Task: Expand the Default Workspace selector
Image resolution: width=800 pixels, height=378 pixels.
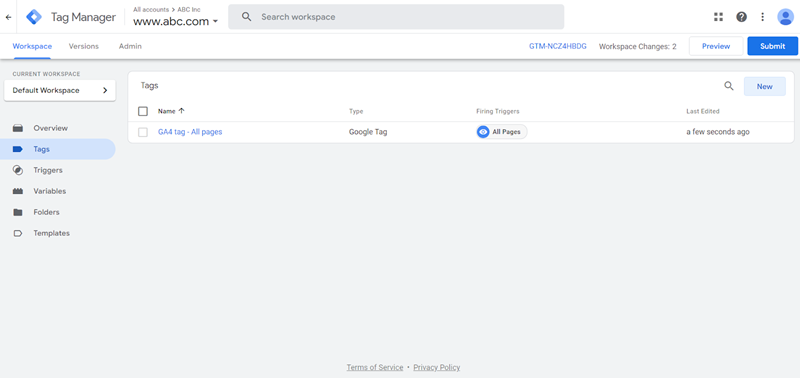Action: [x=60, y=90]
